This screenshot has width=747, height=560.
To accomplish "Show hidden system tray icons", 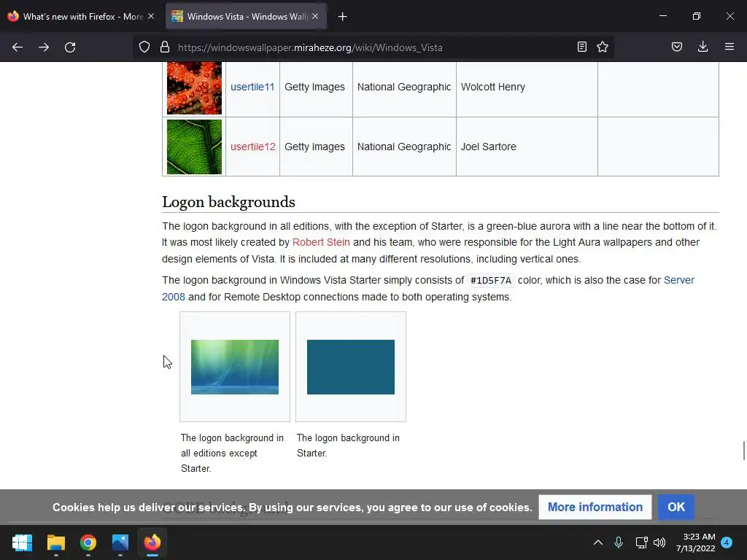I will [x=598, y=542].
